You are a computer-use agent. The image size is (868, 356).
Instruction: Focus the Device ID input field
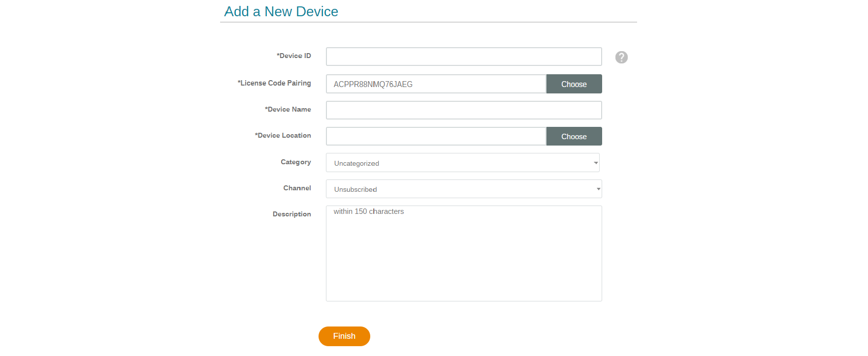click(x=463, y=57)
